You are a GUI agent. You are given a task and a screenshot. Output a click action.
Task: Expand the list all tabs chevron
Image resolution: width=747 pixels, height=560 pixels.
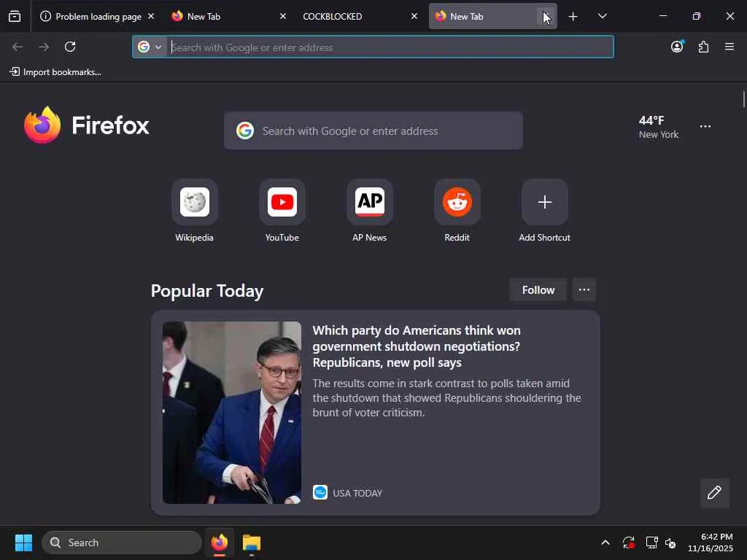[602, 16]
